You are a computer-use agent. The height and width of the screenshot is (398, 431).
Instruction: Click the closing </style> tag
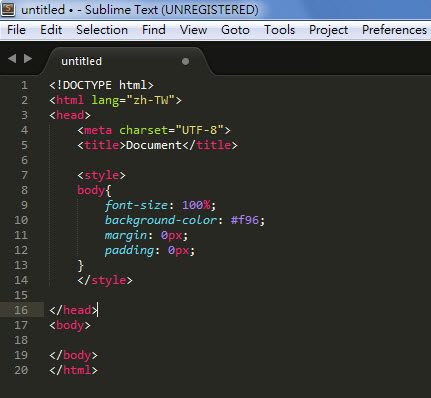coord(105,280)
